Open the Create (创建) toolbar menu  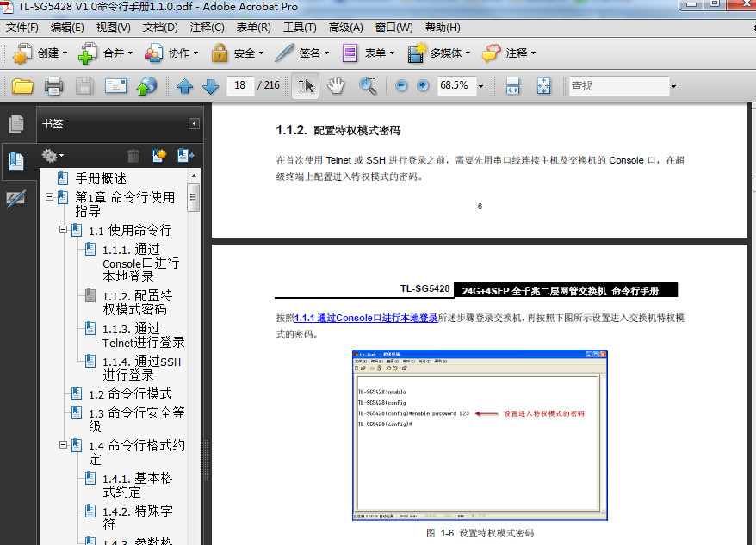click(x=40, y=53)
